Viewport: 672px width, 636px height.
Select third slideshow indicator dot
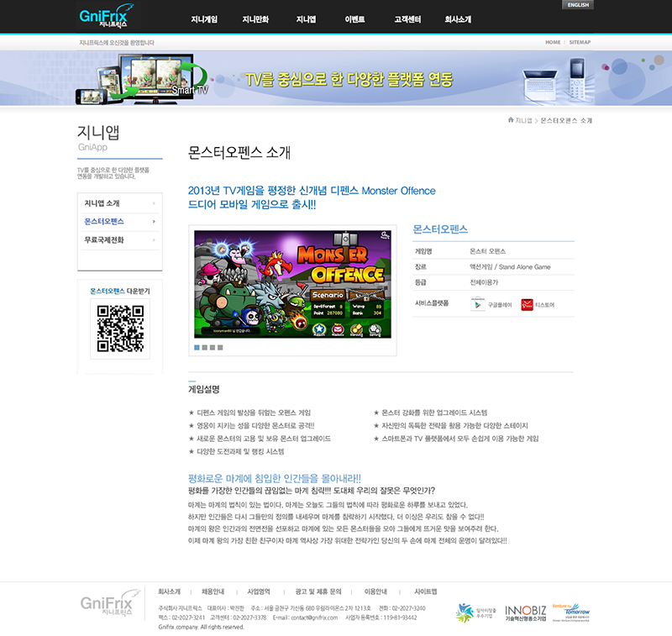click(213, 348)
